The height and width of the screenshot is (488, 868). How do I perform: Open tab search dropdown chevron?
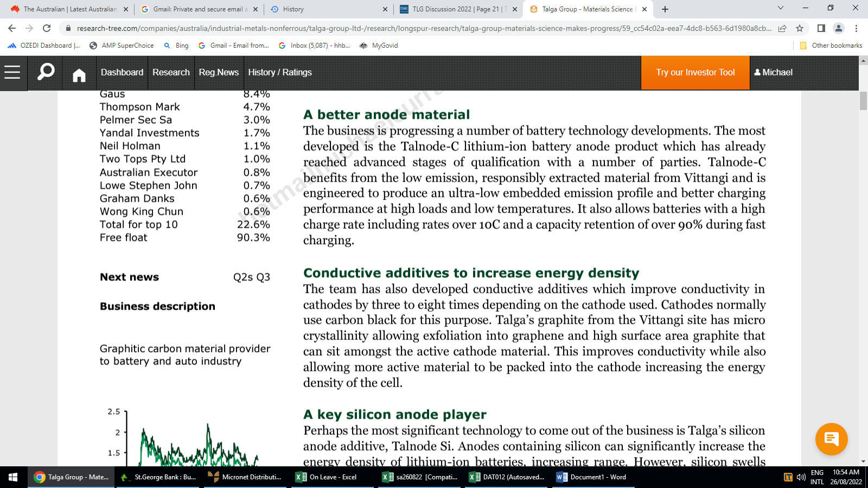(781, 8)
